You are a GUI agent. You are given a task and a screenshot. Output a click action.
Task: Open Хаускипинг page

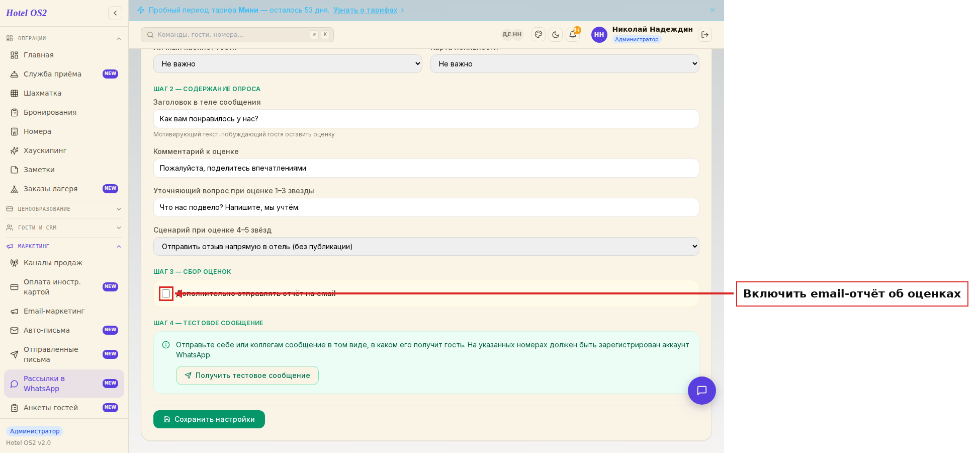[64, 150]
